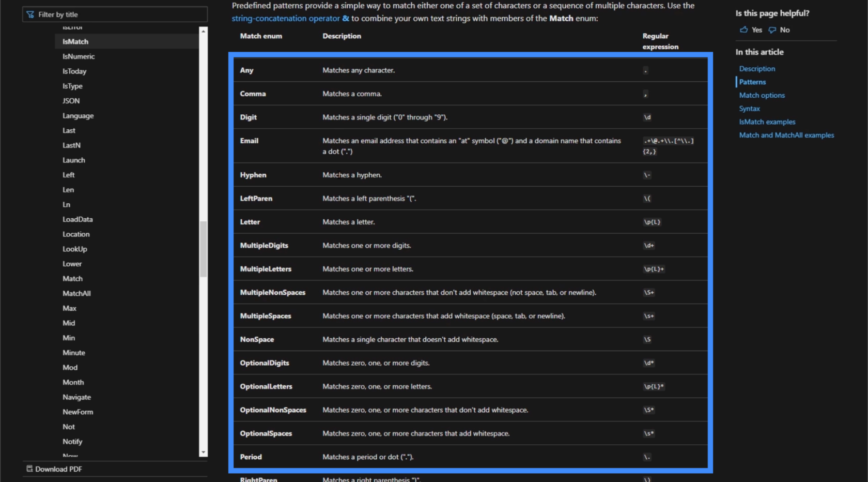Open Max in the sidebar list
Screen dimensions: 868x482
[69, 308]
